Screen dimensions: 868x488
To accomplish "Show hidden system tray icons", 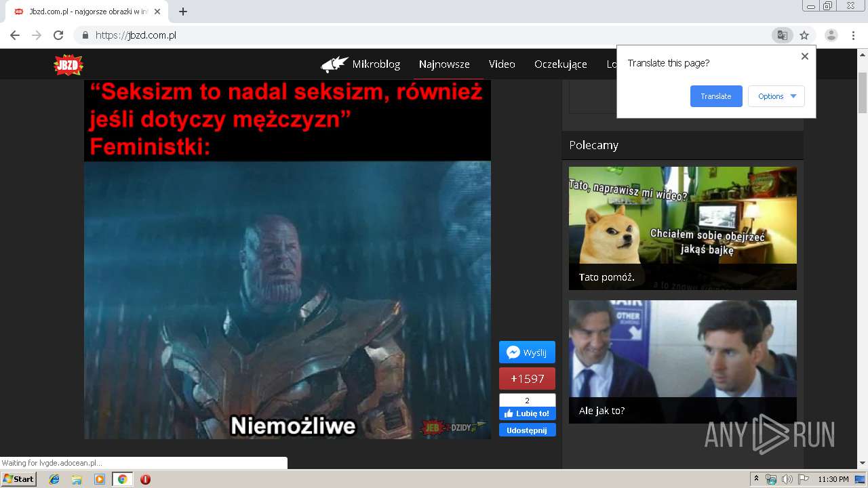I will click(x=756, y=479).
